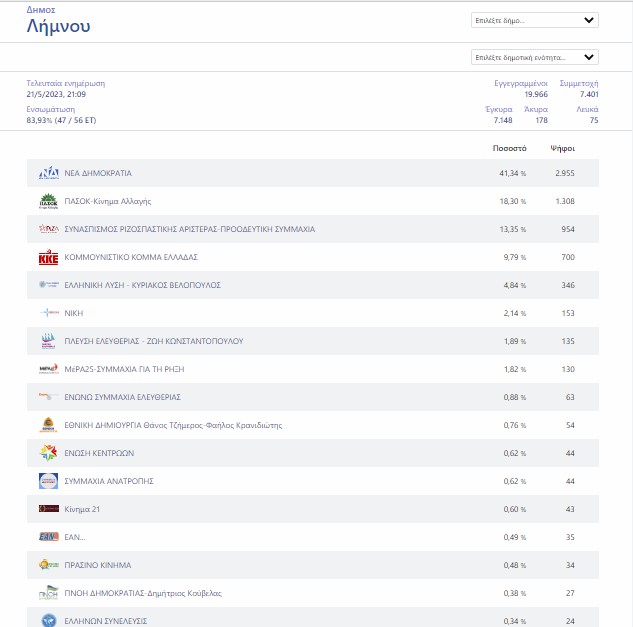Select the ΣΥΜΜΑΧΙΑ ΑΝΑΤΡΟΠΗΣ party name
Image resolution: width=633 pixels, height=627 pixels.
point(109,481)
